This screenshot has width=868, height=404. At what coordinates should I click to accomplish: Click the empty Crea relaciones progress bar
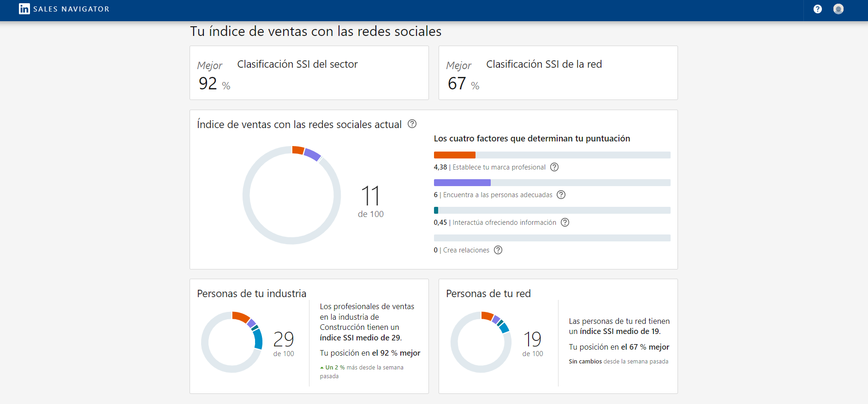(552, 238)
